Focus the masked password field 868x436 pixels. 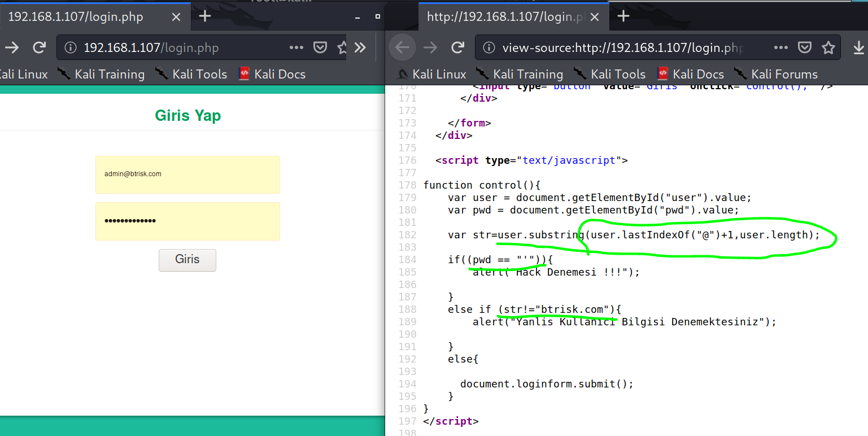[187, 221]
